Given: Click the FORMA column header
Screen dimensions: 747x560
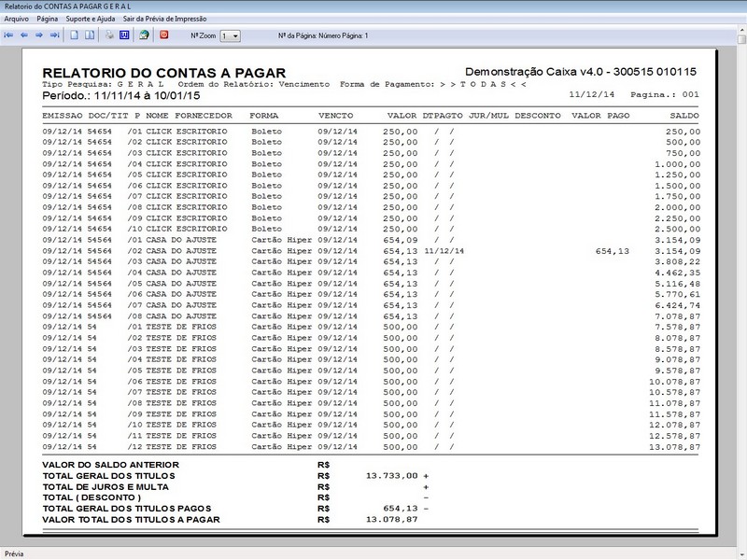Looking at the screenshot, I should click(x=264, y=116).
